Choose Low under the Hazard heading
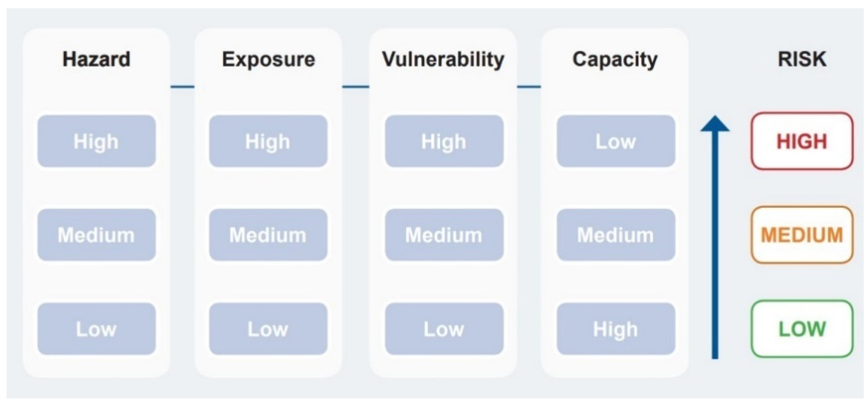 tap(96, 329)
